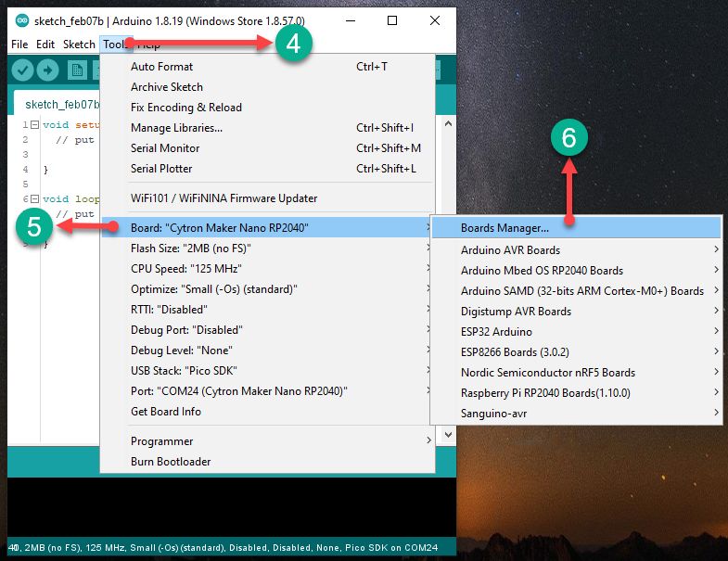Expand USB Stack: Pico SDK submenu
Screen dimensions: 728x561
click(267, 371)
